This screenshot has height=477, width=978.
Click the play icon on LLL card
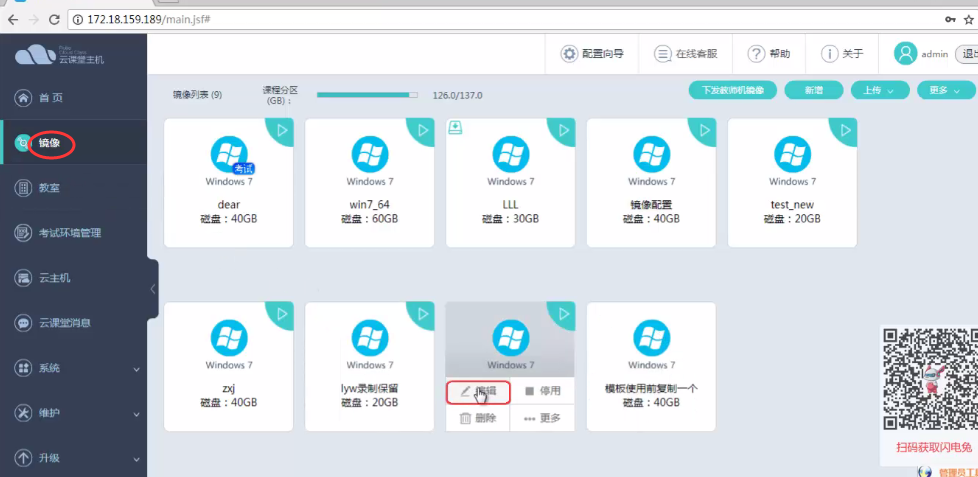pos(564,130)
